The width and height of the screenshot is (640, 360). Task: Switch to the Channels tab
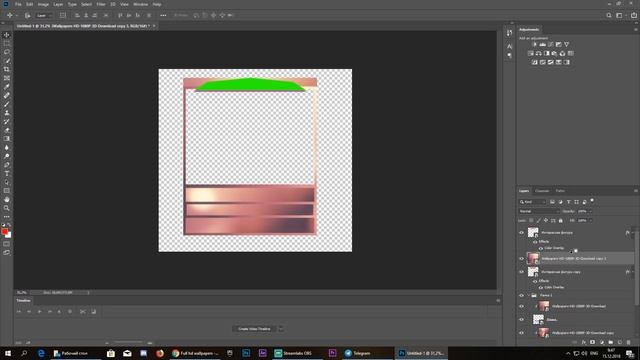[x=542, y=191]
